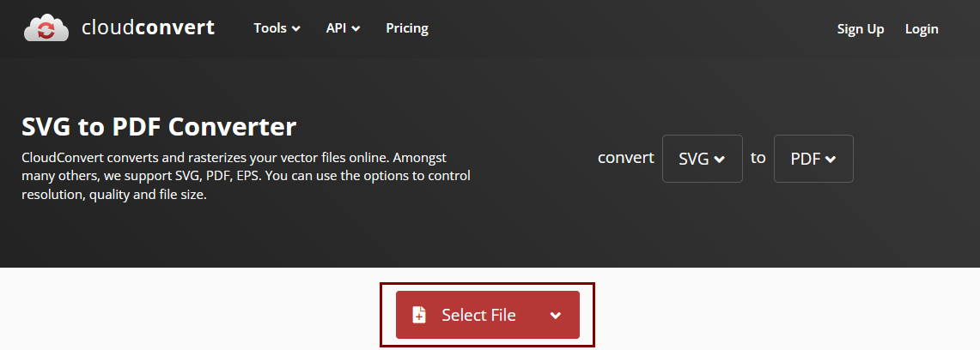
Task: Click the SVG to PDF Converter heading
Action: coord(159,127)
